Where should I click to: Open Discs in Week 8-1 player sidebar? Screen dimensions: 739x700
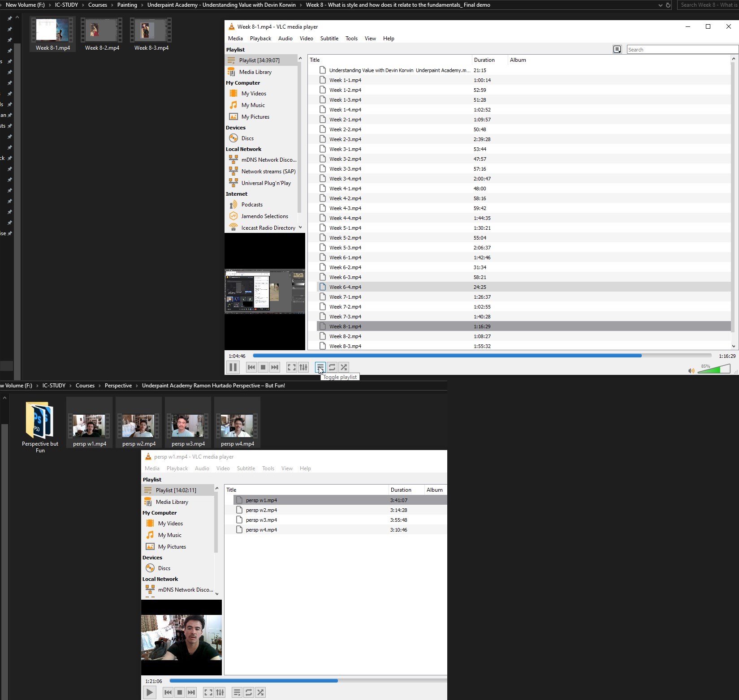click(247, 138)
